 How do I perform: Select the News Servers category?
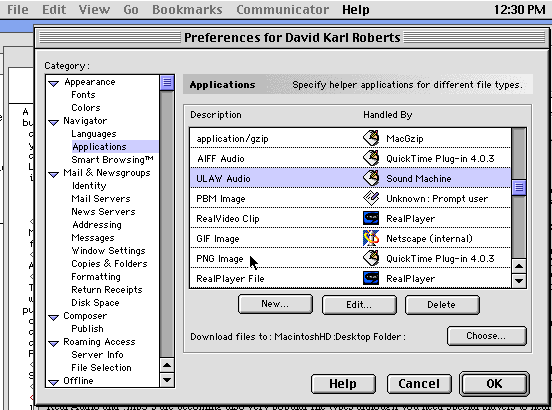103,212
